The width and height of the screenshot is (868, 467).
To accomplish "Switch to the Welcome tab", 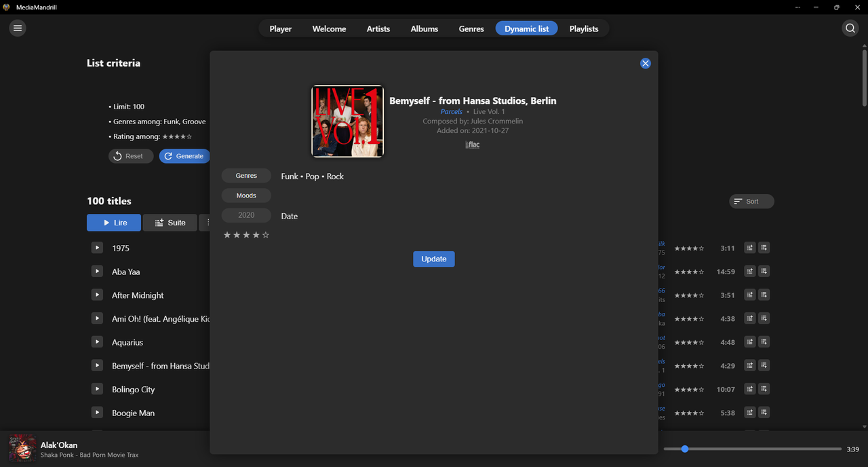I will point(329,29).
